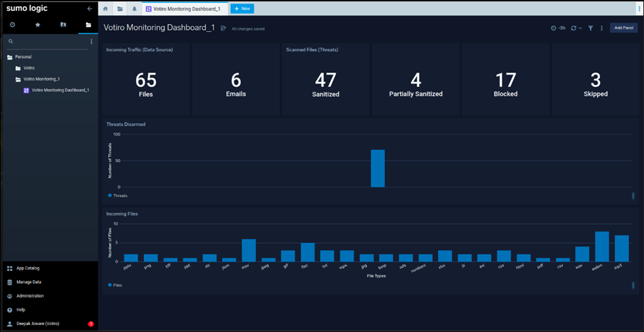Open the Favorites star tab in sidebar
The image size is (644, 332).
(x=38, y=25)
